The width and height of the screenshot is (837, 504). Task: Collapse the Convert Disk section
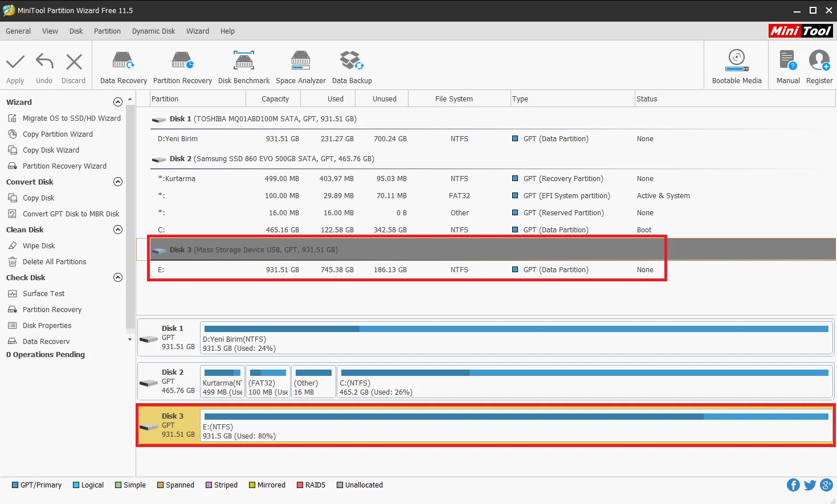coord(118,182)
